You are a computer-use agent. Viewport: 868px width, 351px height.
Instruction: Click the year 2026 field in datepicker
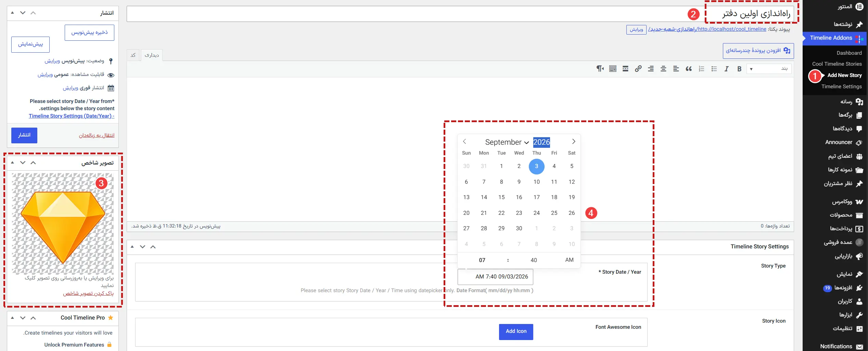click(541, 142)
